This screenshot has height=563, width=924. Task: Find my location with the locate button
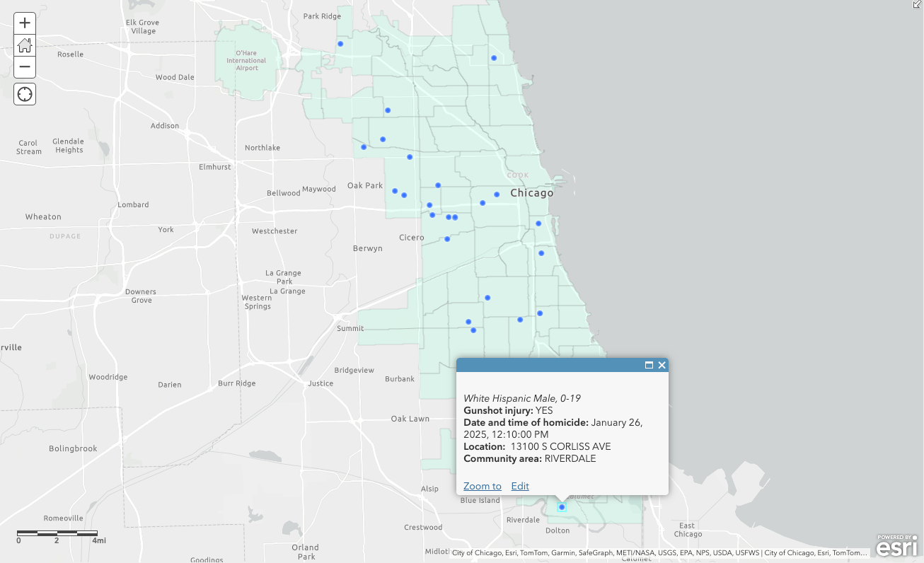coord(25,94)
